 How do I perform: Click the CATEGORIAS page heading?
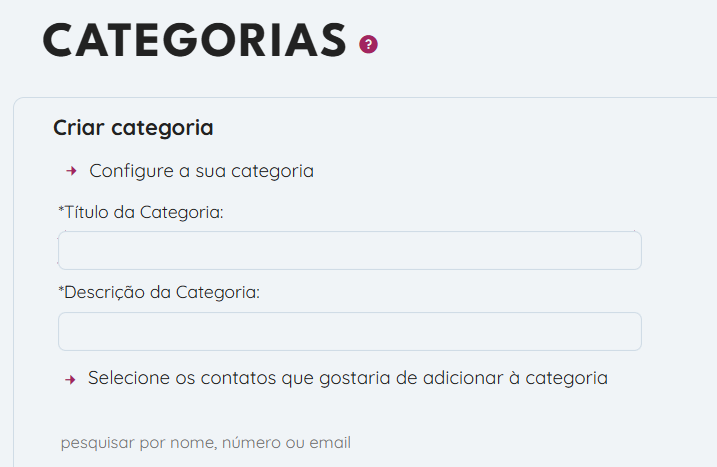pos(195,40)
